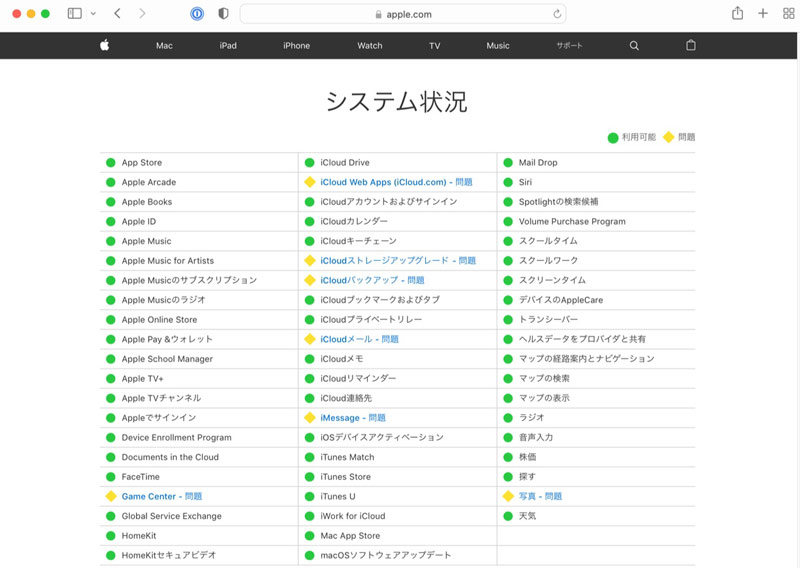
Task: Open 写真 issue link
Action: tap(540, 497)
